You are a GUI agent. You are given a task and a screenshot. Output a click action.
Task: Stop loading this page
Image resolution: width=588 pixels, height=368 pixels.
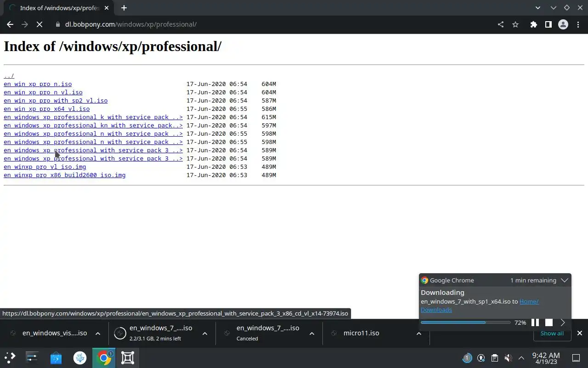pyautogui.click(x=40, y=24)
